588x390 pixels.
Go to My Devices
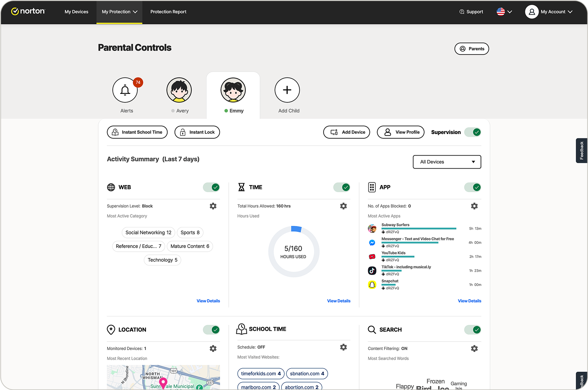76,12
